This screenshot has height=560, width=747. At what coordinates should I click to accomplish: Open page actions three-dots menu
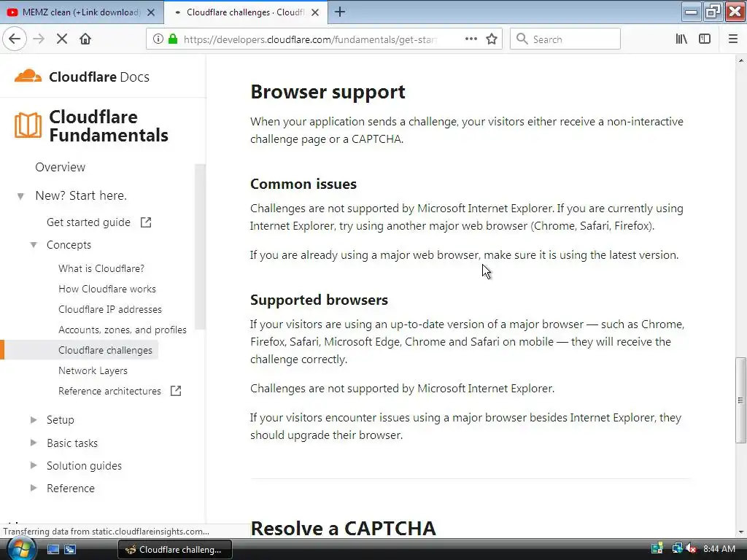pos(471,39)
